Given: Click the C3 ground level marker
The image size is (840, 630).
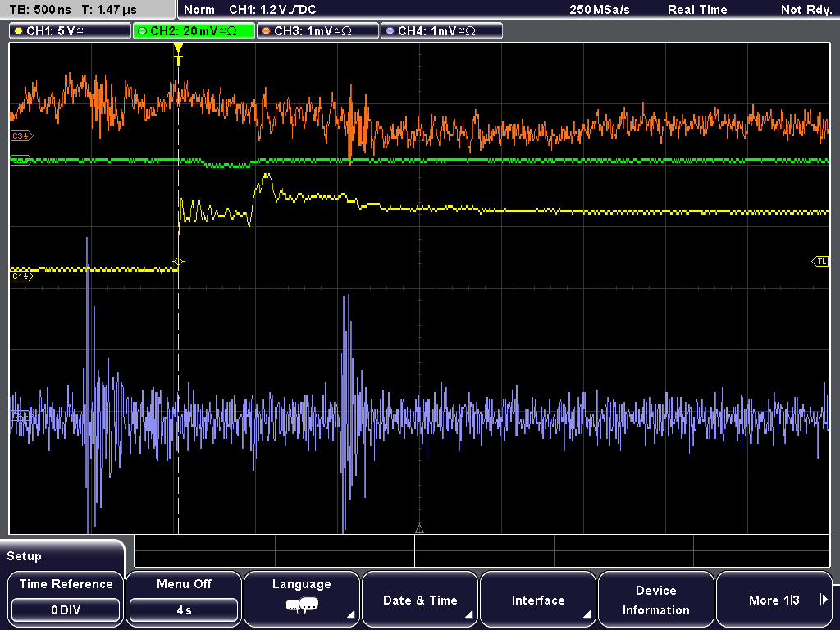Looking at the screenshot, I should [x=22, y=136].
